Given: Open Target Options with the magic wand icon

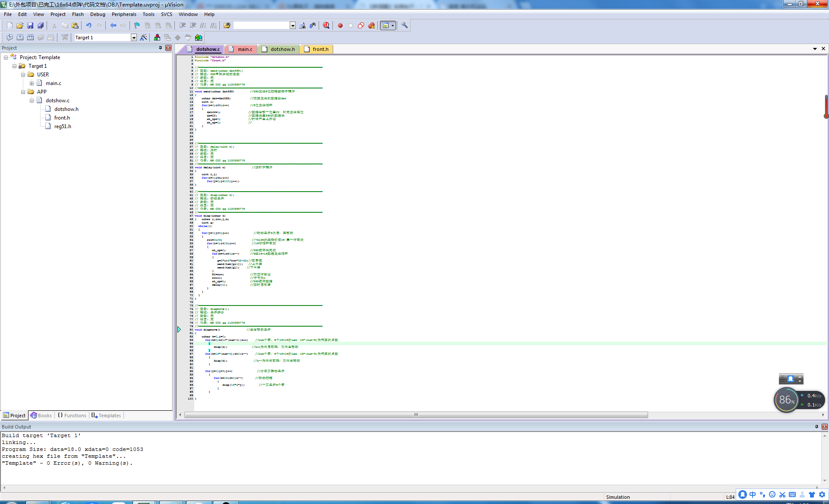Looking at the screenshot, I should tap(144, 38).
